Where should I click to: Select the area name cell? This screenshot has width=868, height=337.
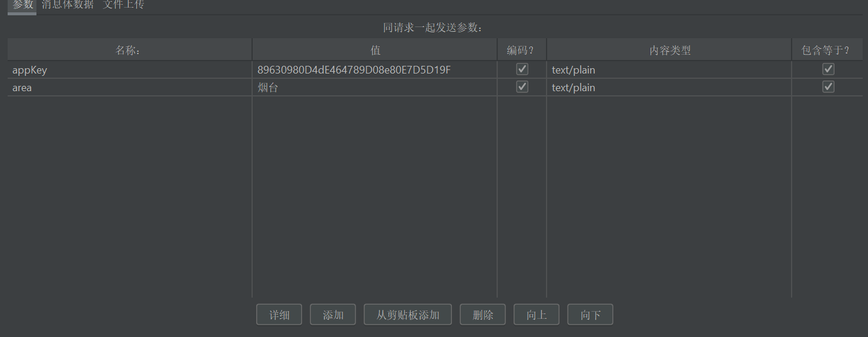pyautogui.click(x=129, y=88)
